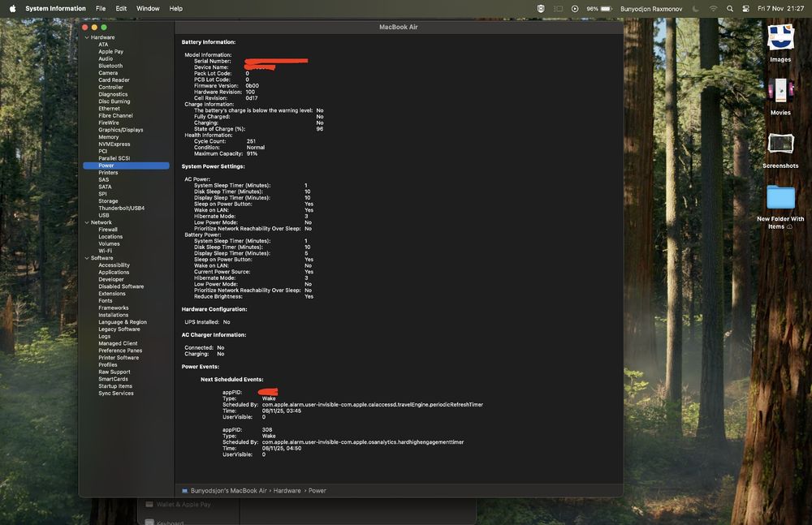Image resolution: width=812 pixels, height=525 pixels.
Task: Select Printers in the sidebar
Action: pyautogui.click(x=108, y=172)
